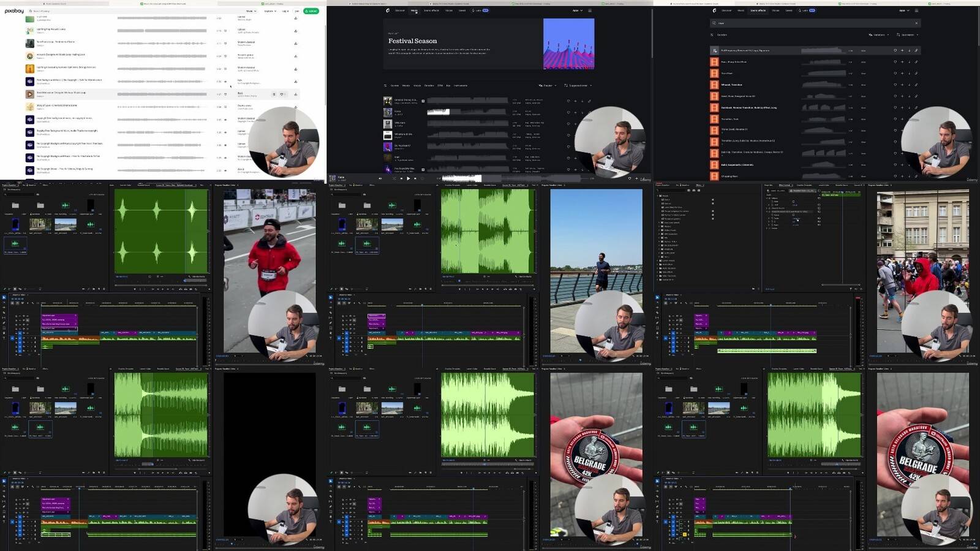Select the Music tab on the Festival Season page
The height and width of the screenshot is (551, 980).
pos(415,10)
